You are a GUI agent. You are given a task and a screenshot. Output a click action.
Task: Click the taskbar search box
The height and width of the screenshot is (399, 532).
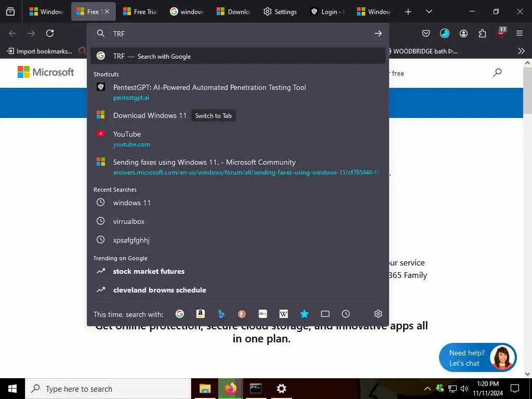108,389
